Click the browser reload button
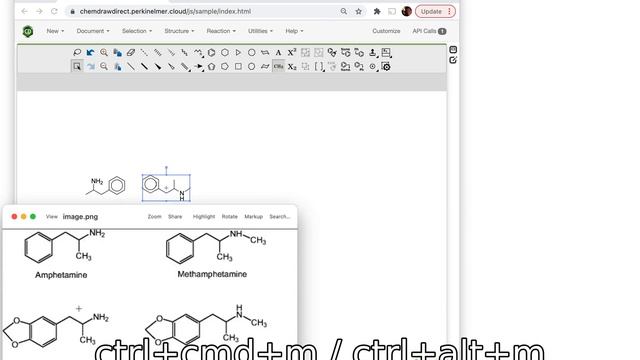640x360 pixels. point(54,11)
